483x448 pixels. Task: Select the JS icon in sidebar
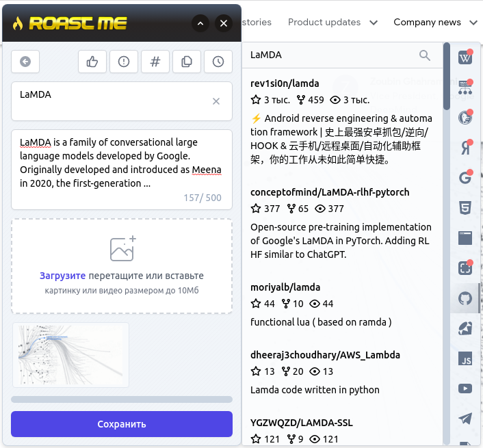point(465,358)
